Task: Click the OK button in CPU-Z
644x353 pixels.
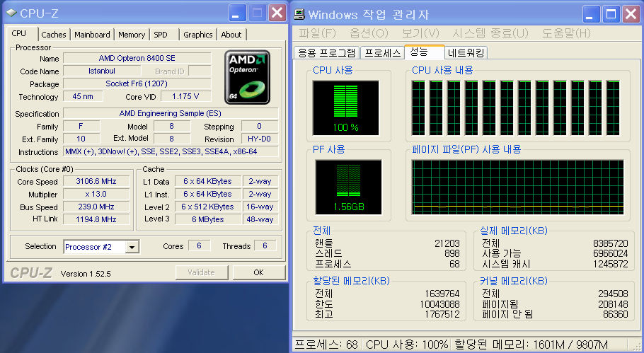Action: pyautogui.click(x=259, y=272)
